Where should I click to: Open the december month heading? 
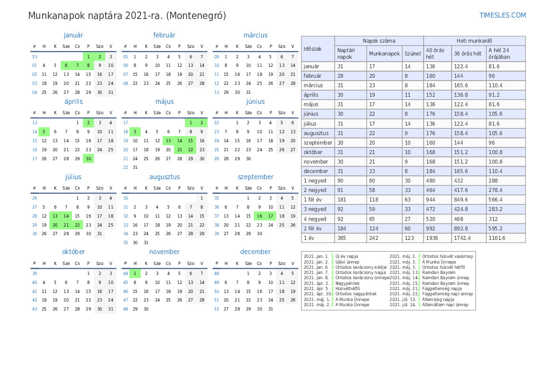(255, 252)
